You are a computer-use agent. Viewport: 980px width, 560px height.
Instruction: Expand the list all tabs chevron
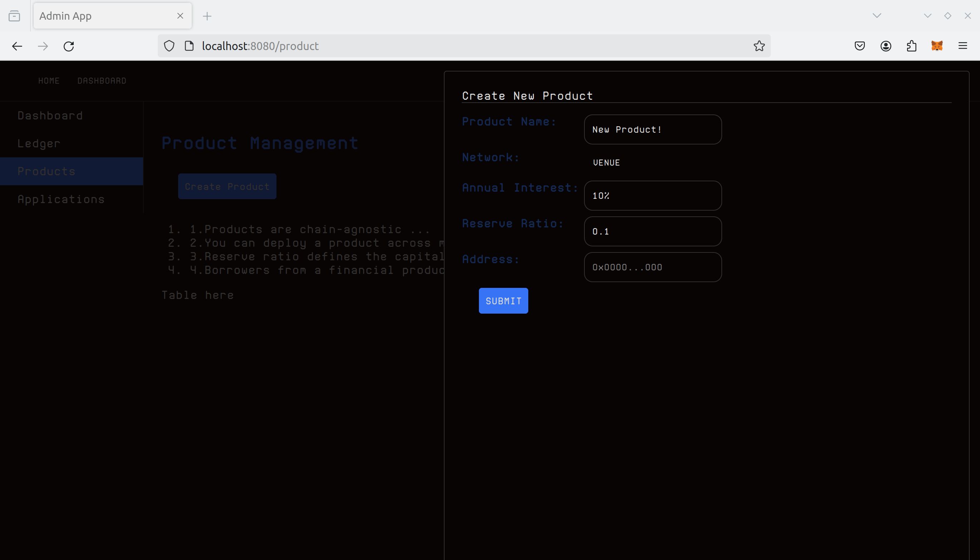[877, 16]
